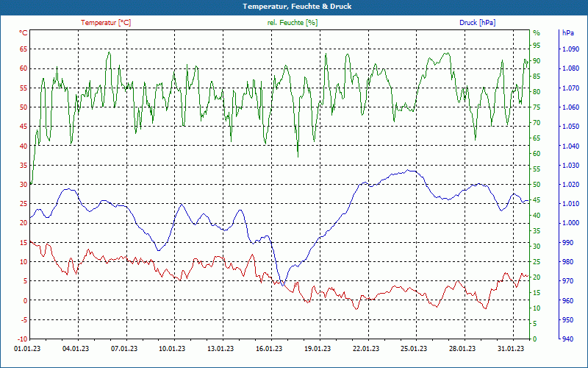This screenshot has width=588, height=368.
Task: Click the blue "960" pressure axis value
Action: click(568, 300)
